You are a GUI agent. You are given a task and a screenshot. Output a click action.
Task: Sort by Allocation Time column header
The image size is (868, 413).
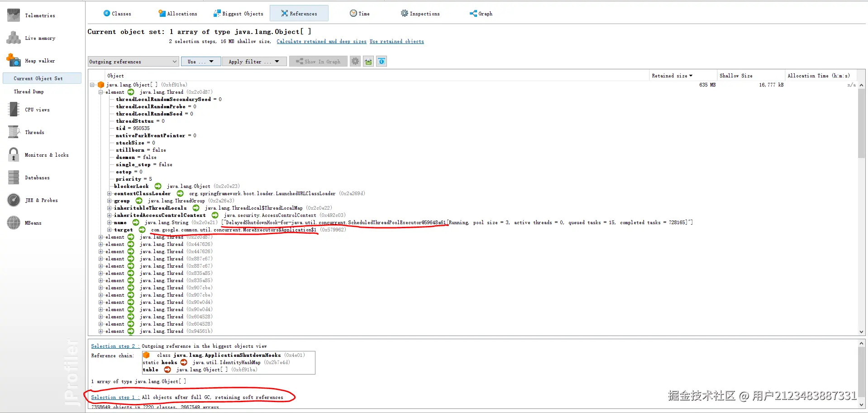821,76
